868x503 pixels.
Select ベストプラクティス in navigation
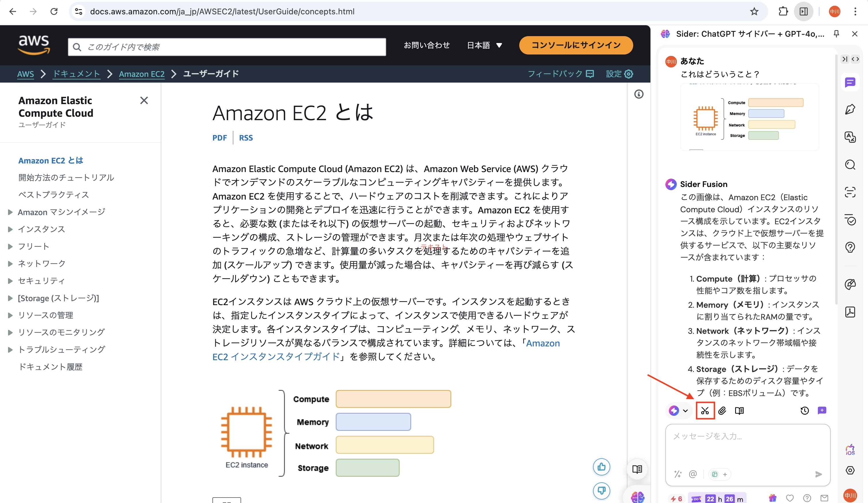(54, 195)
